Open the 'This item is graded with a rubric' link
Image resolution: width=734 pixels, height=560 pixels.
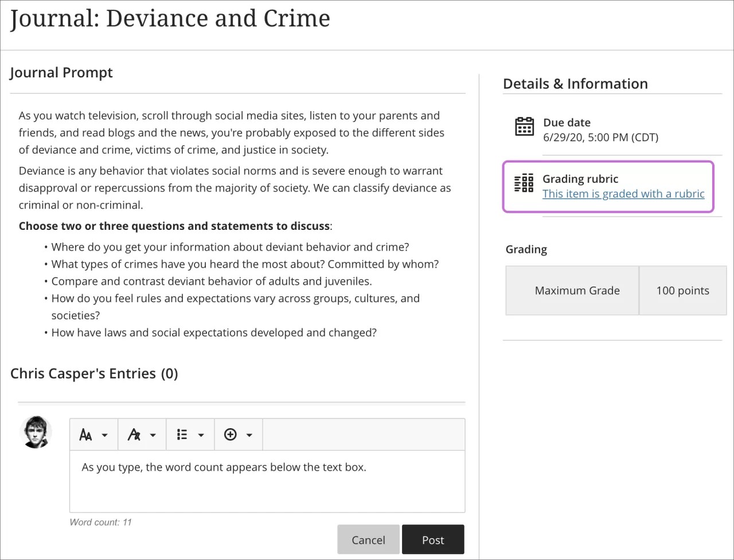click(623, 194)
